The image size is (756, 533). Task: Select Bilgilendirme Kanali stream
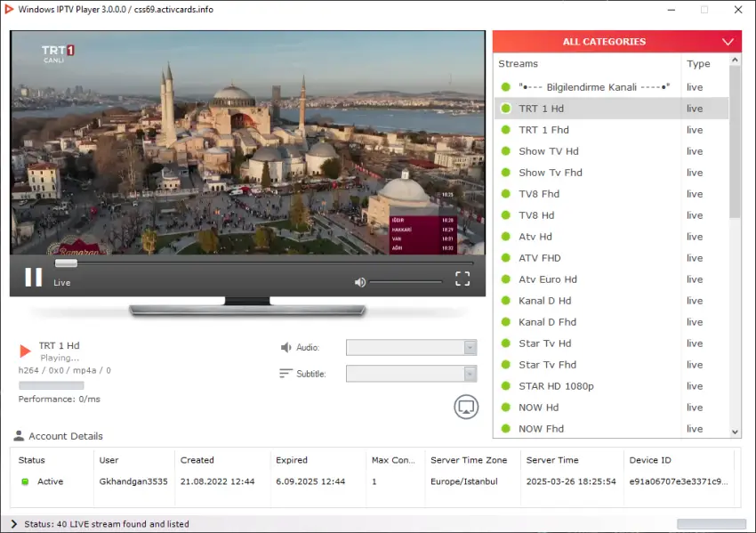(x=611, y=87)
